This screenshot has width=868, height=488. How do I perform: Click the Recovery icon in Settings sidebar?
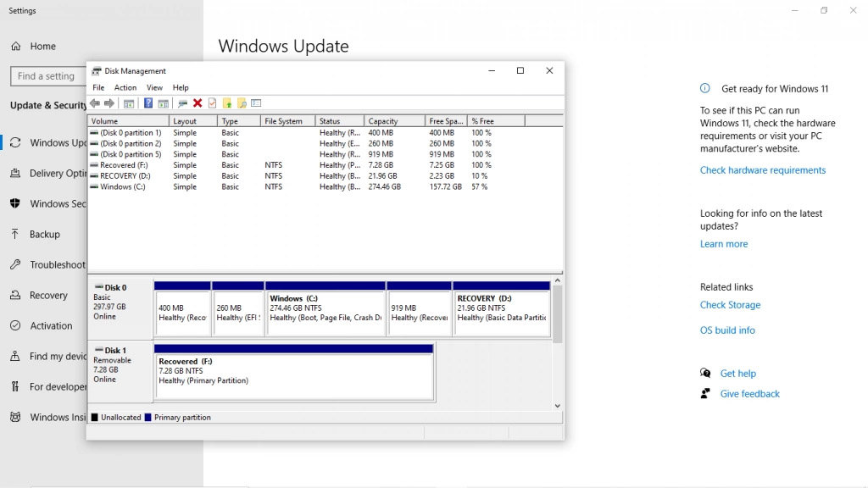[15, 295]
